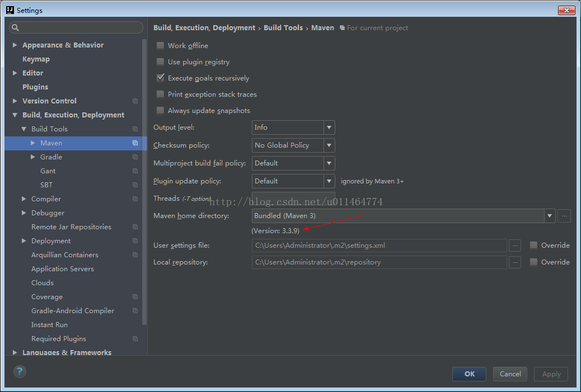Viewport: 581px width, 392px height.
Task: Tick Override for User settings file
Action: pos(533,245)
